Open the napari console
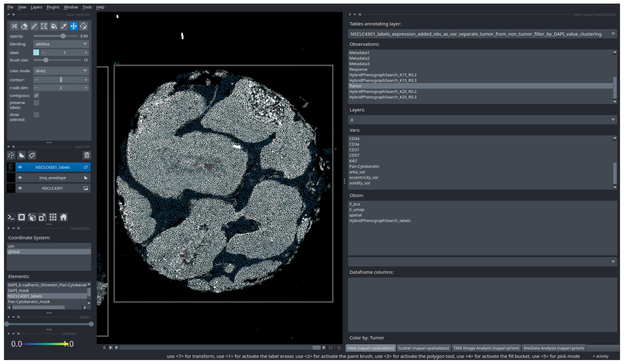Screen dimensions: 624x364 (11, 217)
